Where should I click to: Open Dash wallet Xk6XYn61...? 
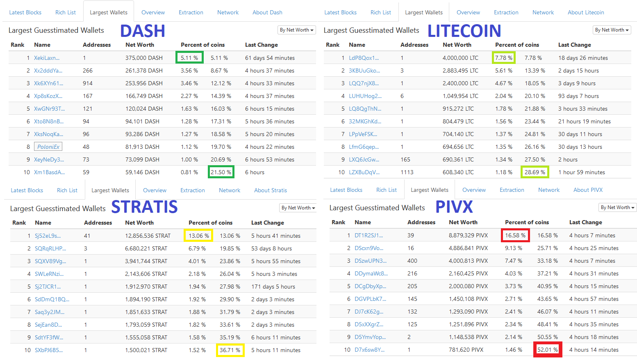point(49,83)
